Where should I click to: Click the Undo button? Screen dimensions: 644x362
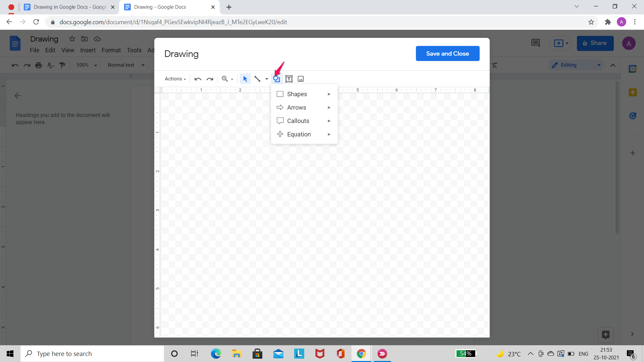197,79
